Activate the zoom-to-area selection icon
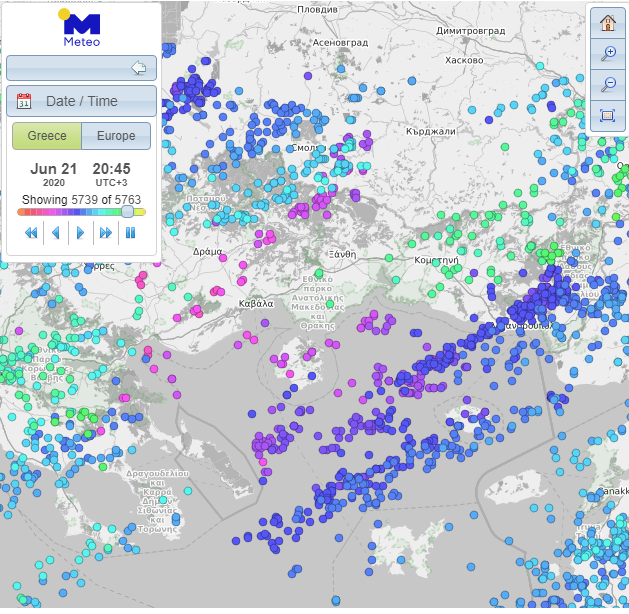Screen dimensions: 629x614 (607, 116)
